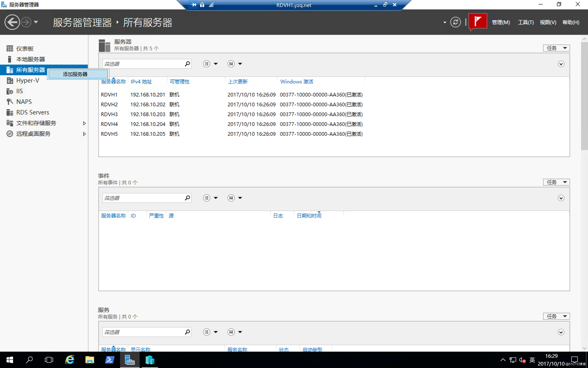Open File Explorer from taskbar
Image resolution: width=588 pixels, height=368 pixels.
point(89,360)
